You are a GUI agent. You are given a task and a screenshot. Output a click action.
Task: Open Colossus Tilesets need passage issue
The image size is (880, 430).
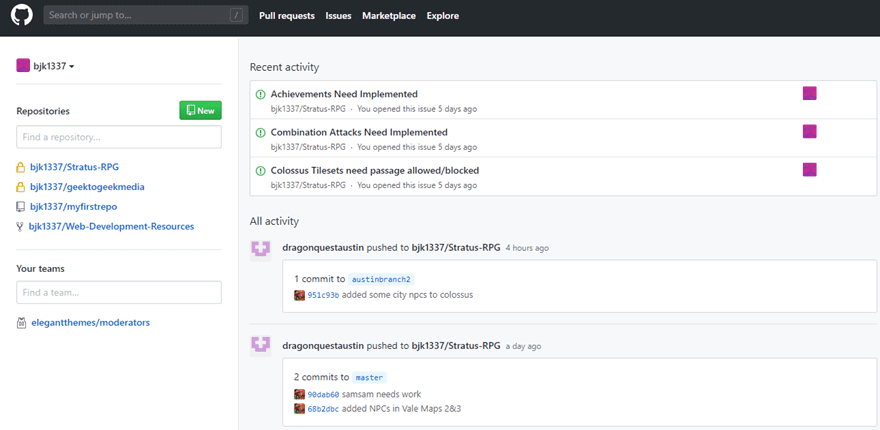375,171
